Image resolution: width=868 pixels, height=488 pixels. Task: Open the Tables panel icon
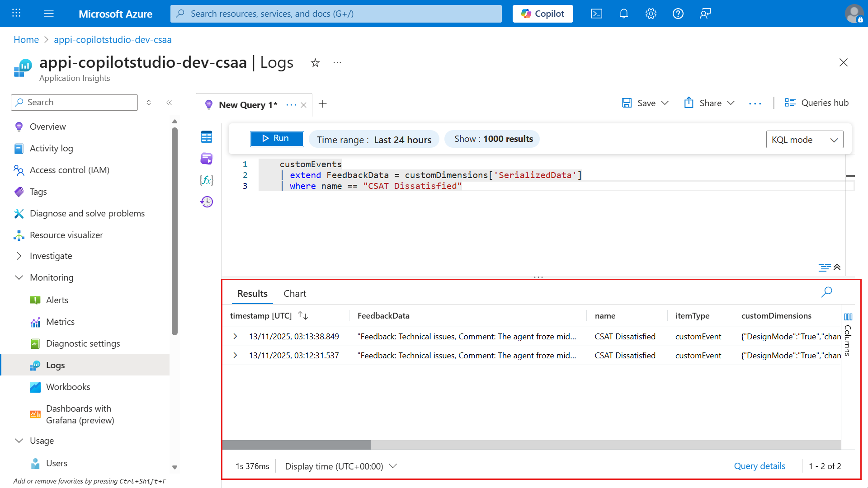(x=207, y=137)
